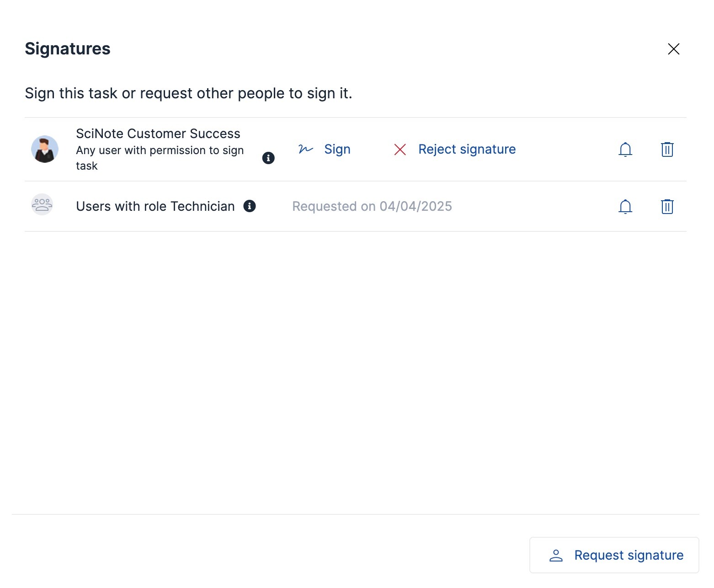Click the signature squiggle icon

tap(305, 149)
